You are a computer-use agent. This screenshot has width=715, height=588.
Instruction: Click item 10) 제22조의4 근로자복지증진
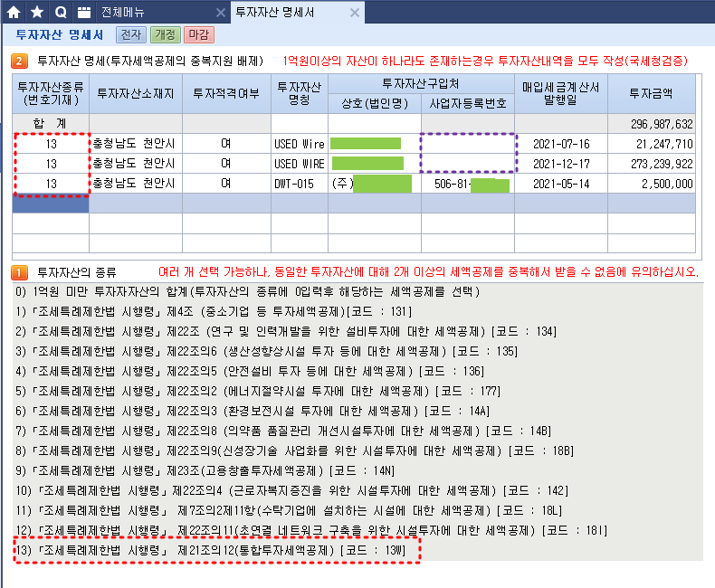click(x=291, y=491)
